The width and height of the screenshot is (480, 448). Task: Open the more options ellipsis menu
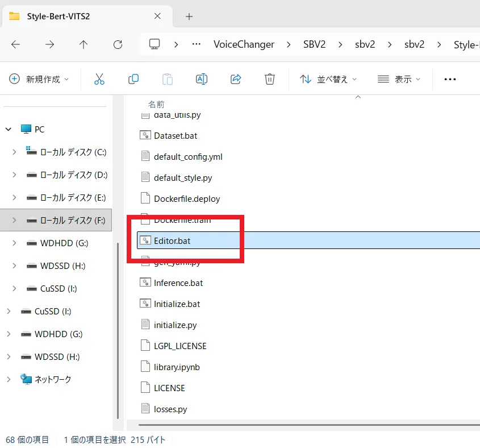pyautogui.click(x=450, y=79)
